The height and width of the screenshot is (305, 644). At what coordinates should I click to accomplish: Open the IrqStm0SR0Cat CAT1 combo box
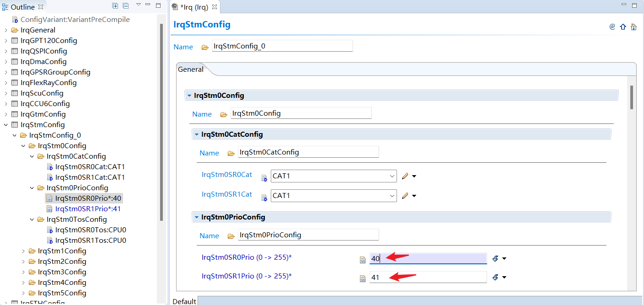click(334, 176)
